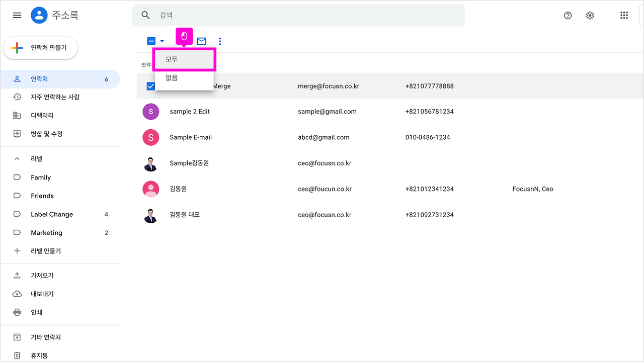The image size is (644, 362).
Task: Open the main hamburger menu
Action: tap(17, 15)
